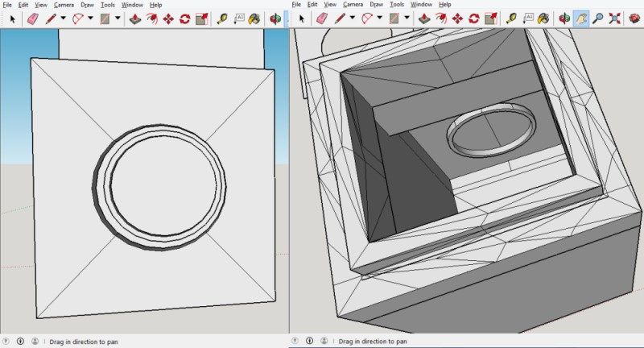Open Edit menu in left window
This screenshot has height=348, width=644.
[x=23, y=5]
